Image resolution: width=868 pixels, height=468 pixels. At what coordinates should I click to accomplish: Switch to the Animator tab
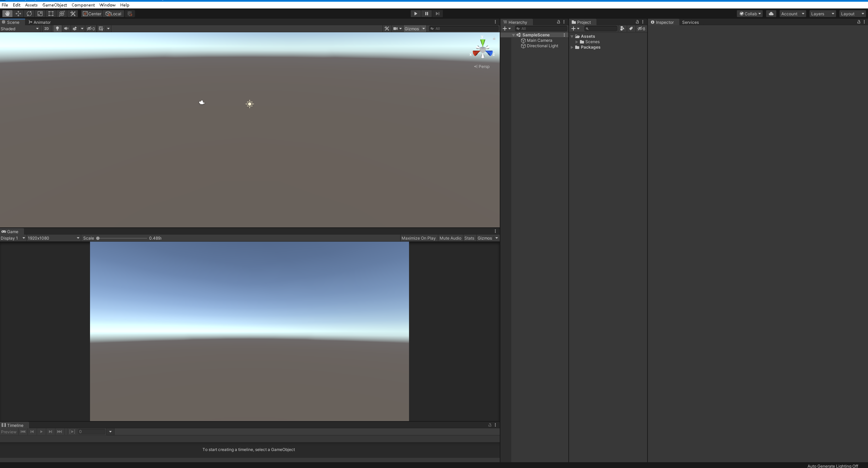(39, 22)
